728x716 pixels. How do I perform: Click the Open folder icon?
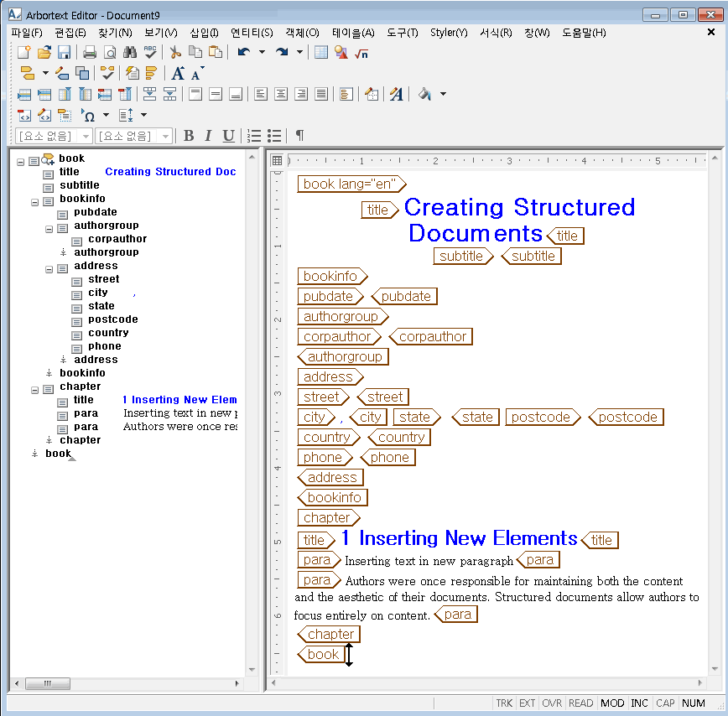44,52
